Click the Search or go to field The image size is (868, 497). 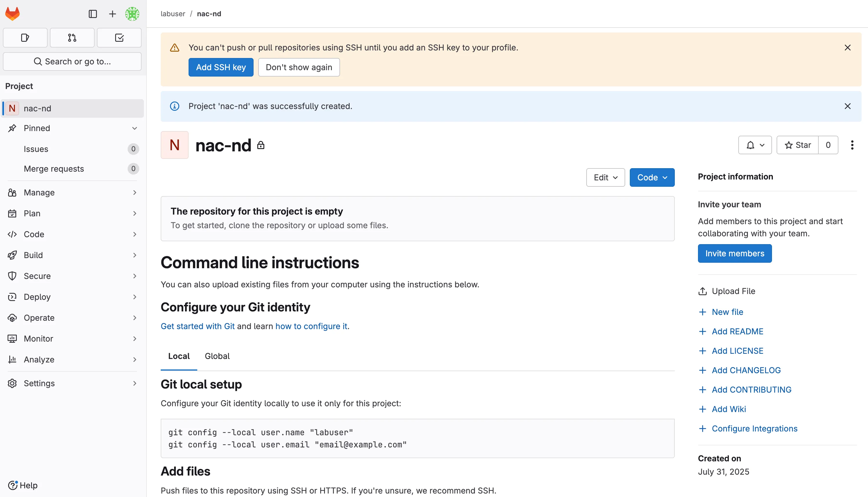[x=72, y=61]
